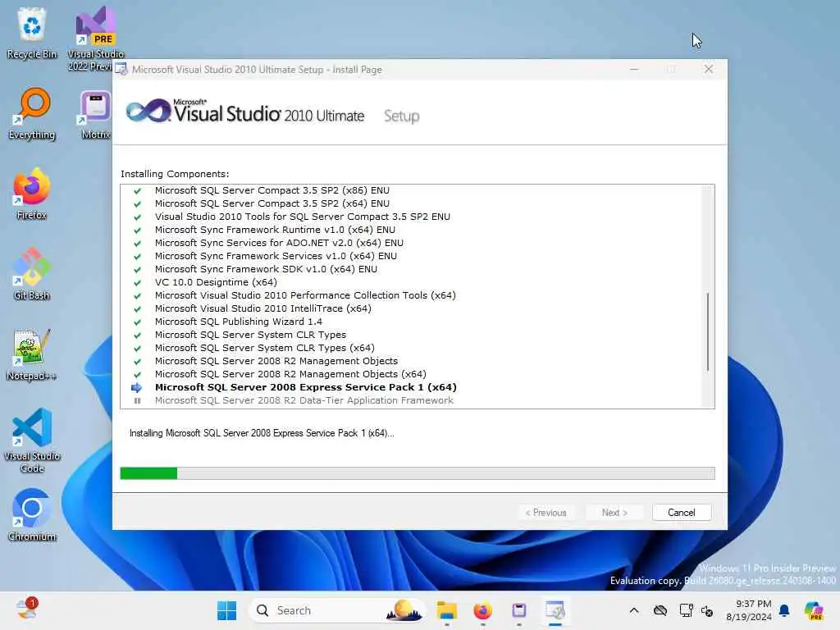Click the setup window title bar icon
The height and width of the screenshot is (630, 840).
(121, 70)
